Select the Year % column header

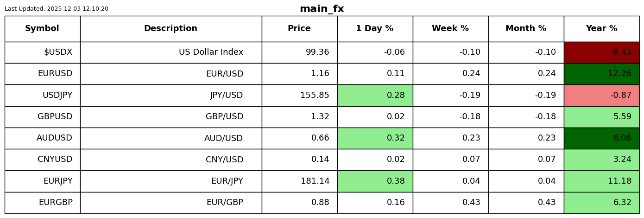(601, 29)
